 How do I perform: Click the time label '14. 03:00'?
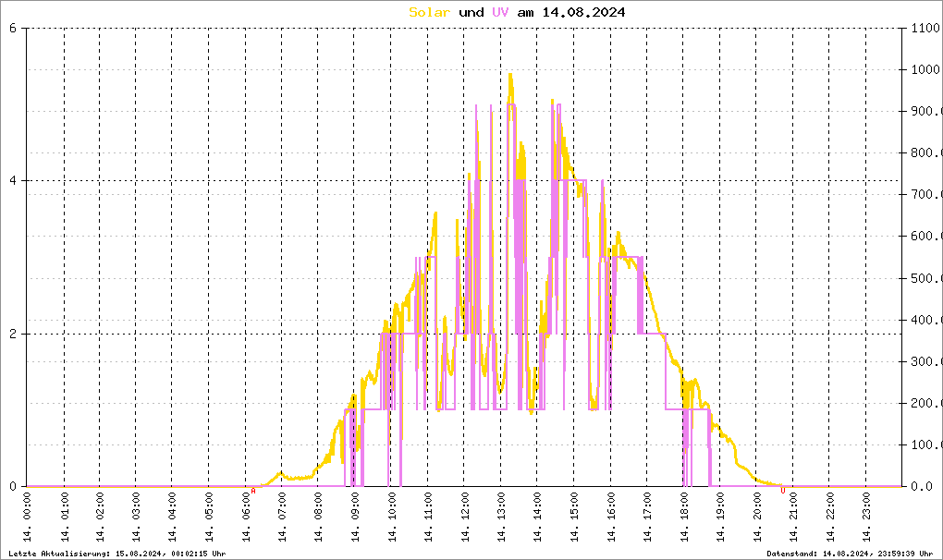(136, 517)
